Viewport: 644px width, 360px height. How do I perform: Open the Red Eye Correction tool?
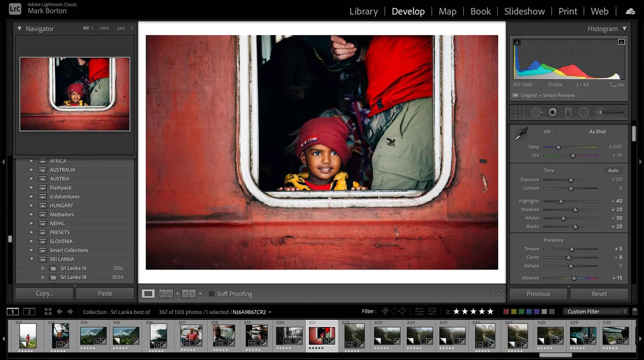pos(552,112)
